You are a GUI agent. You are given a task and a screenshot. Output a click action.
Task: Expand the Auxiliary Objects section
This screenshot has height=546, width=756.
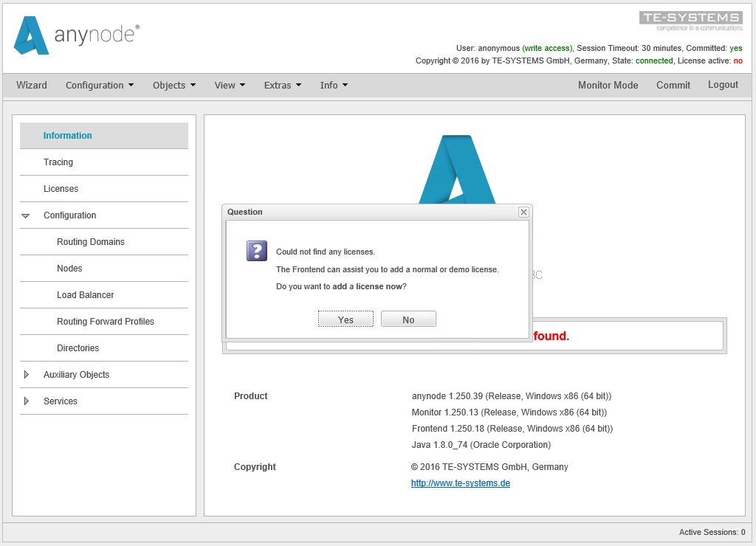(27, 375)
